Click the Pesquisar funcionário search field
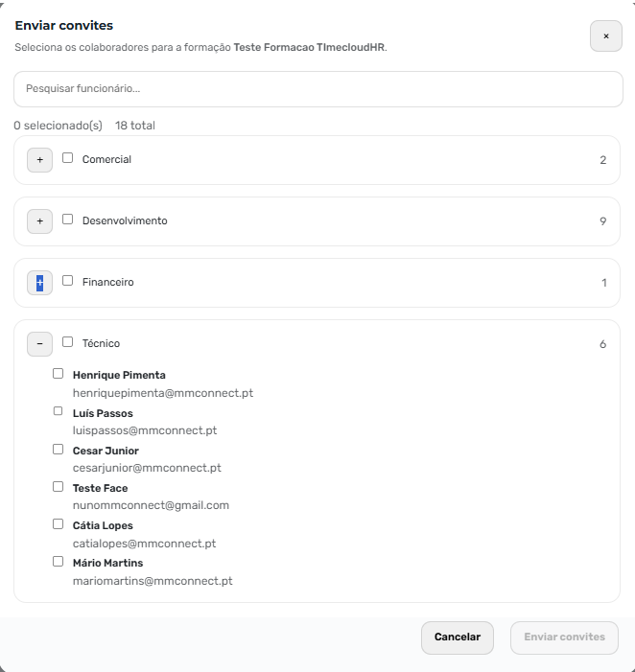Screen dimensions: 635x672 point(318,89)
